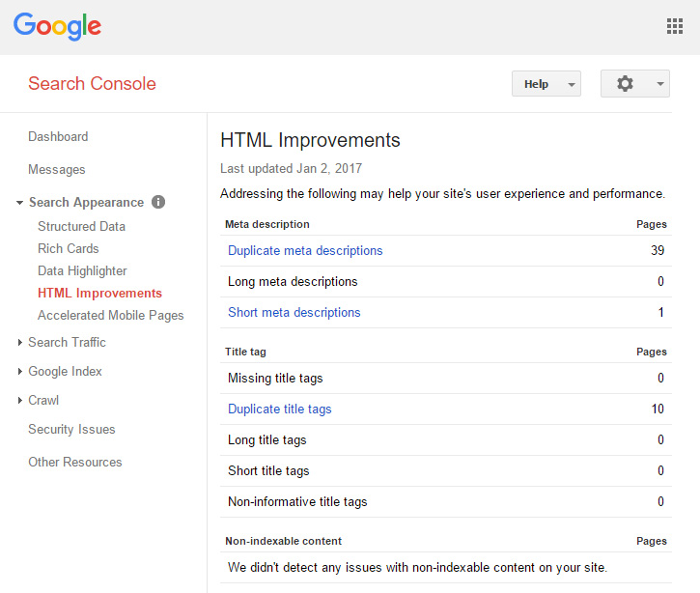Click the Search Console title
The image size is (700, 593).
[92, 83]
